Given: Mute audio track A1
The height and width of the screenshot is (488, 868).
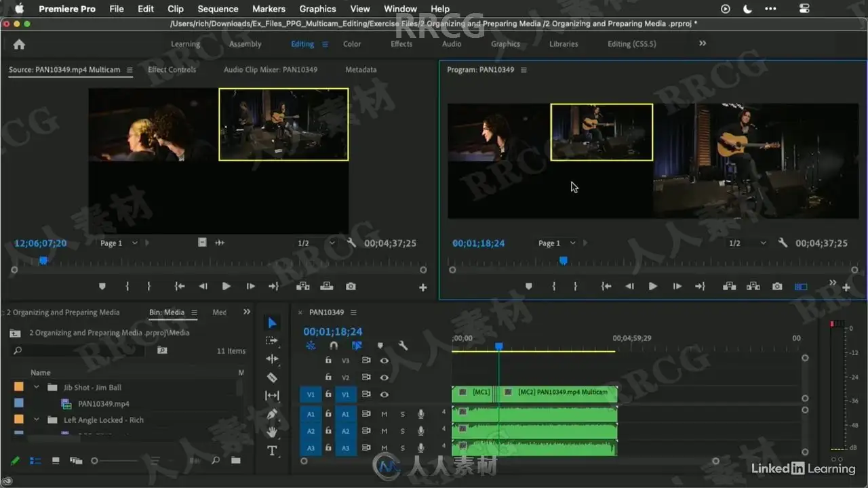Looking at the screenshot, I should (x=384, y=413).
